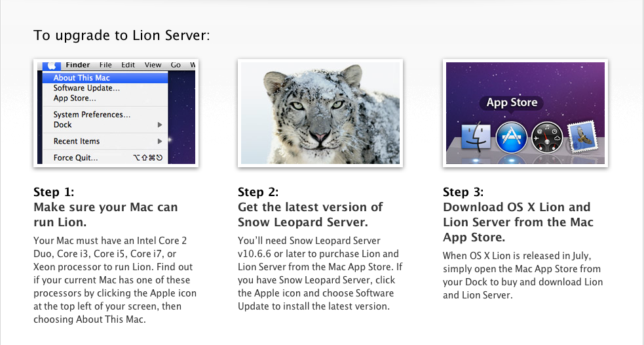Click the Step 2: label

[258, 192]
